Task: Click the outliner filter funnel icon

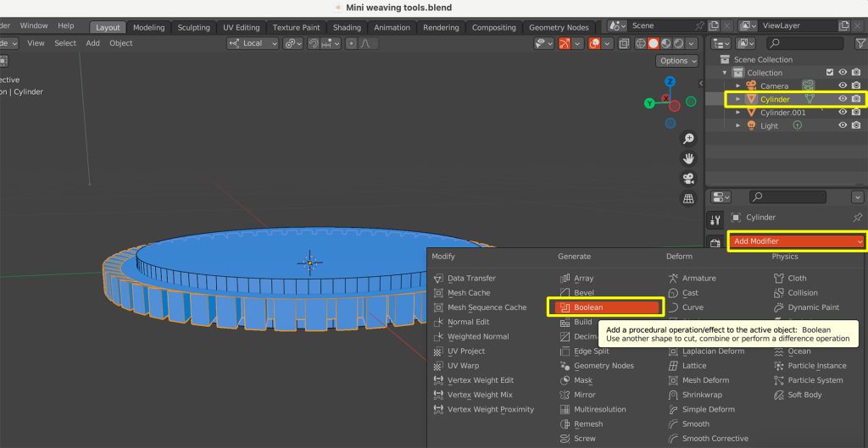Action: pyautogui.click(x=860, y=43)
